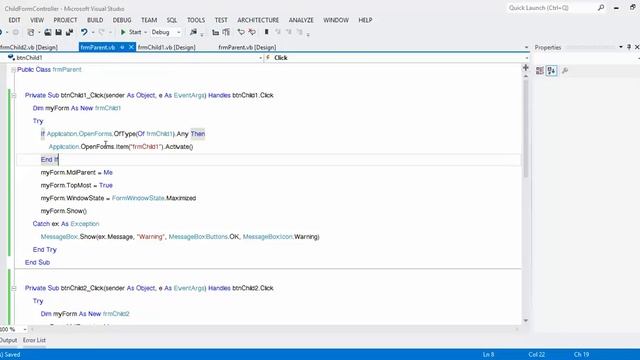Close the Properties panel
This screenshot has width=640, height=360.
coord(637,47)
